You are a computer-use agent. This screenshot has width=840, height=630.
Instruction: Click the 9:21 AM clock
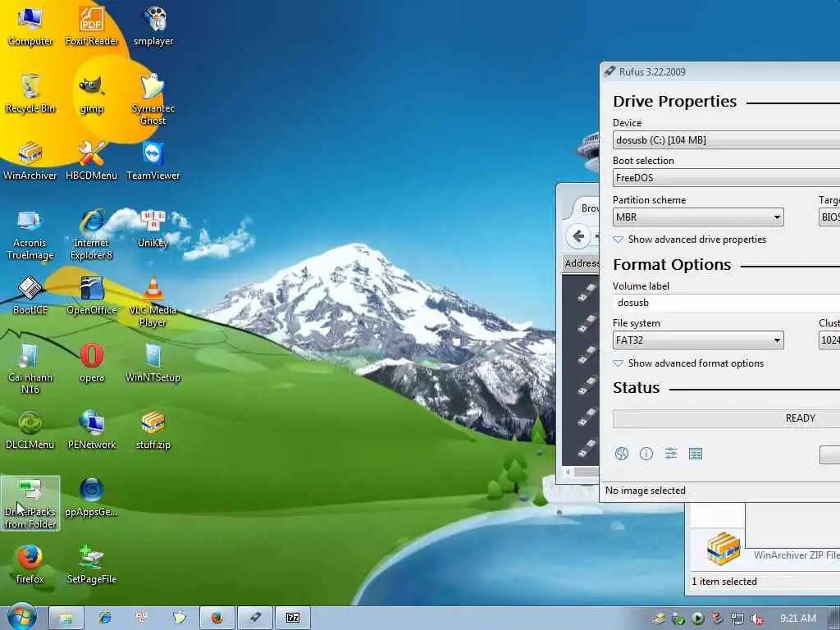point(797,619)
